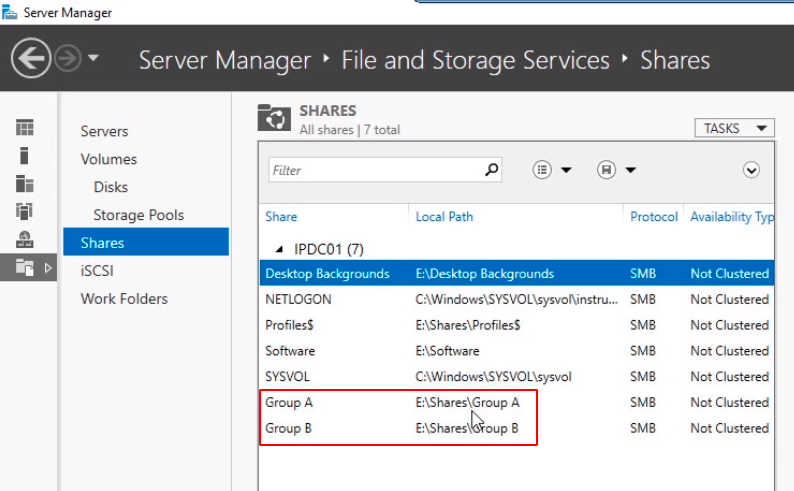Open navigation history dropdown arrow
The image size is (794, 491).
tap(93, 58)
